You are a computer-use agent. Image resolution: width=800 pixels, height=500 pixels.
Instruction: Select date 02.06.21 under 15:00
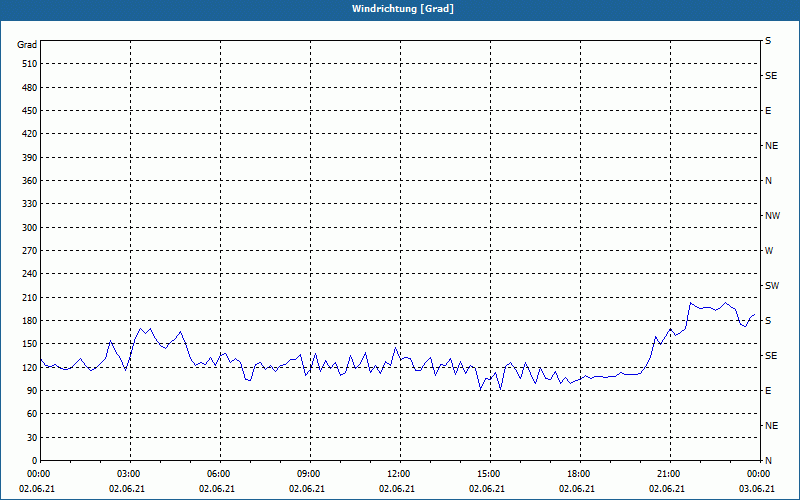point(487,489)
